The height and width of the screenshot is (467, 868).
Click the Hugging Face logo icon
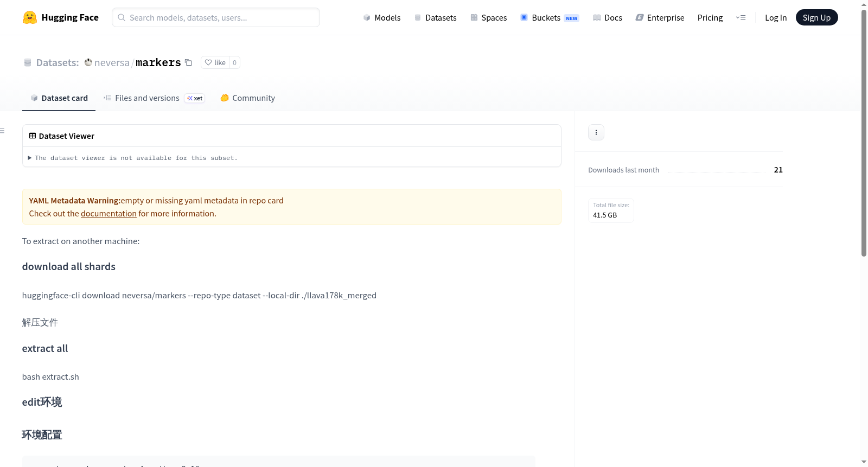coord(30,17)
